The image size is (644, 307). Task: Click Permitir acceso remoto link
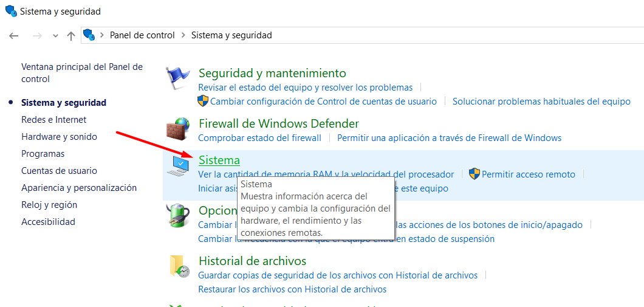[528, 174]
